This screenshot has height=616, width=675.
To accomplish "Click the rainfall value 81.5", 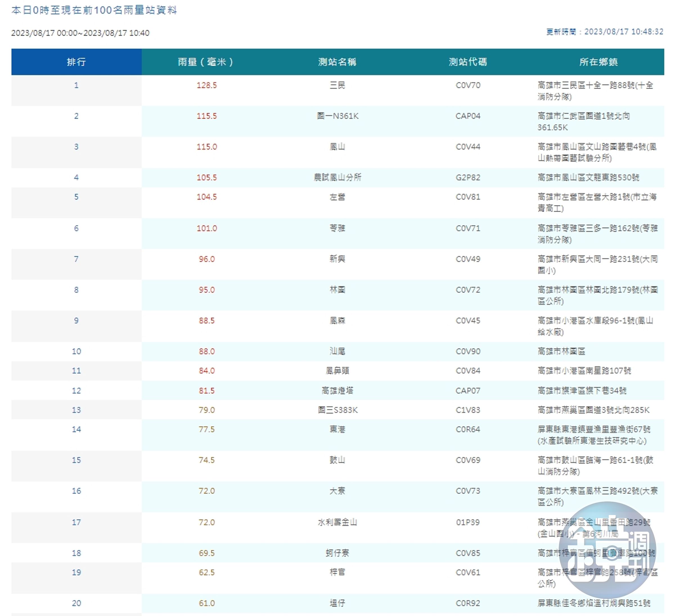I will (207, 391).
